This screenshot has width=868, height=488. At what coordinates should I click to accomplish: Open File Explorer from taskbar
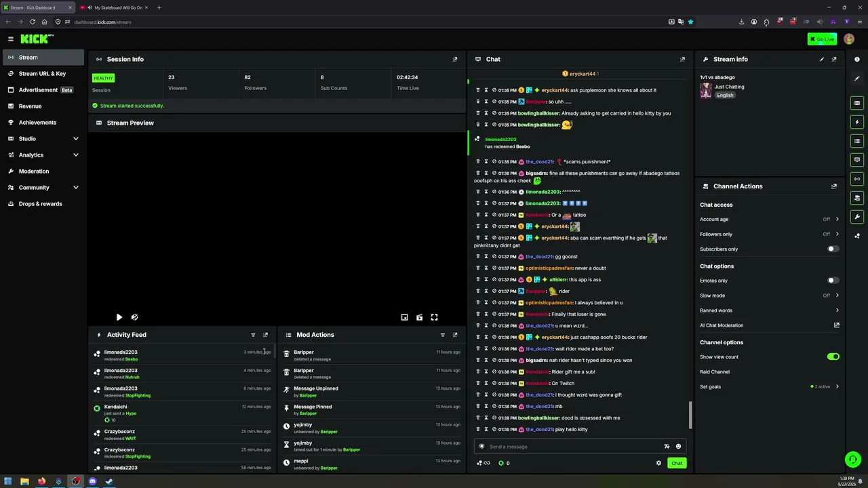[24, 481]
